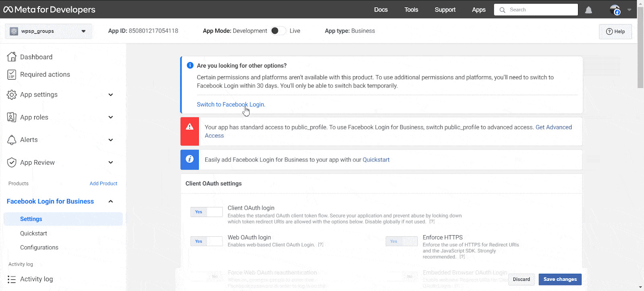Toggle Client OAuth login switch
This screenshot has width=644, height=291.
[x=206, y=212]
